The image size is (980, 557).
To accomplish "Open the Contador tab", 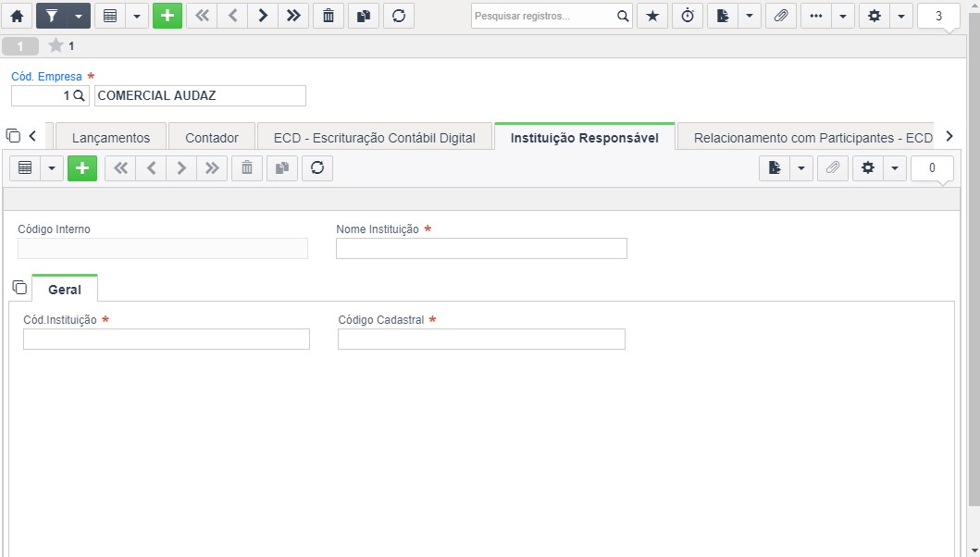I will click(212, 138).
